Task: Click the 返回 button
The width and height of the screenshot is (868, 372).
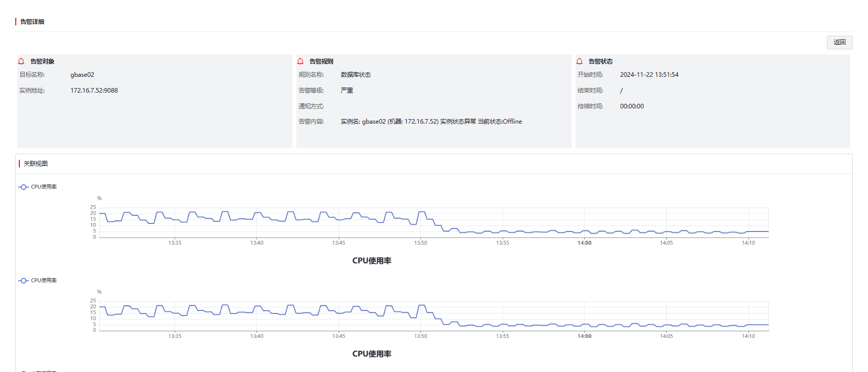Action: point(839,42)
